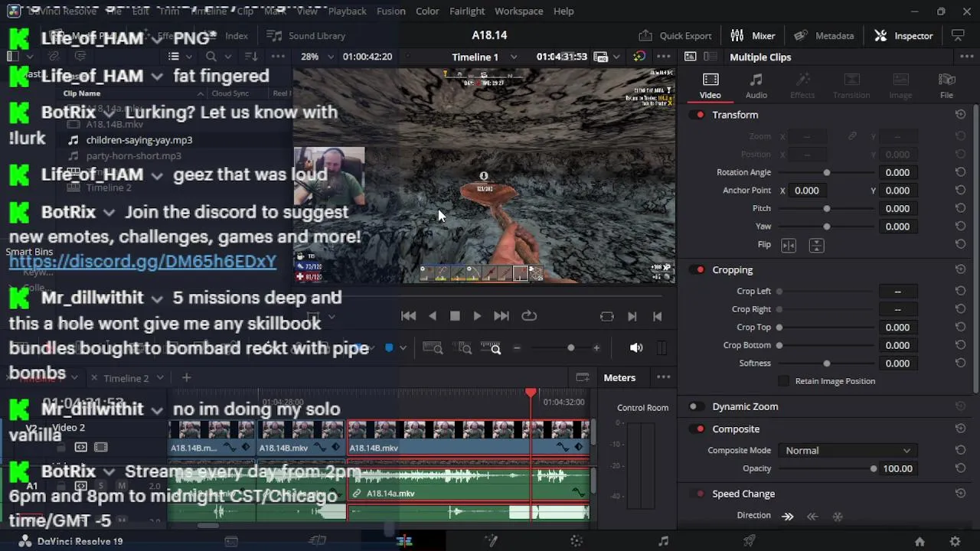Adjust the Rotation Angle slider
Screen dimensions: 980x551
coord(827,172)
